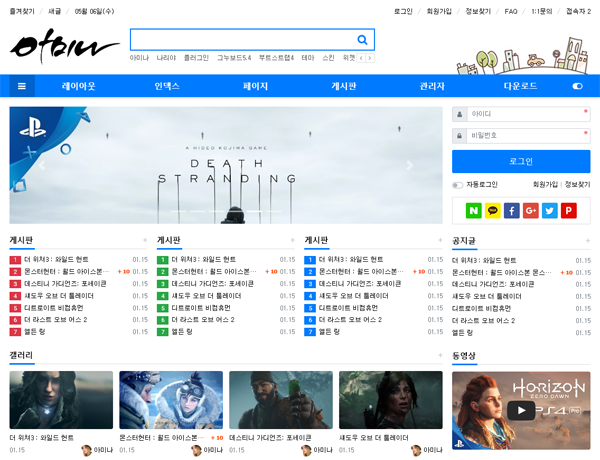The height and width of the screenshot is (460, 600).
Task: Sign in with the KakaoTalk icon
Action: click(x=492, y=210)
